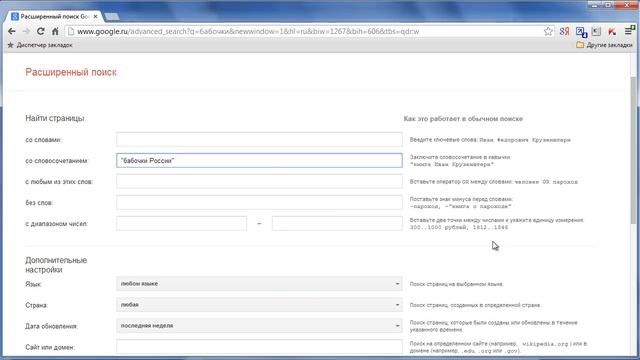Click the second number range field

[337, 224]
